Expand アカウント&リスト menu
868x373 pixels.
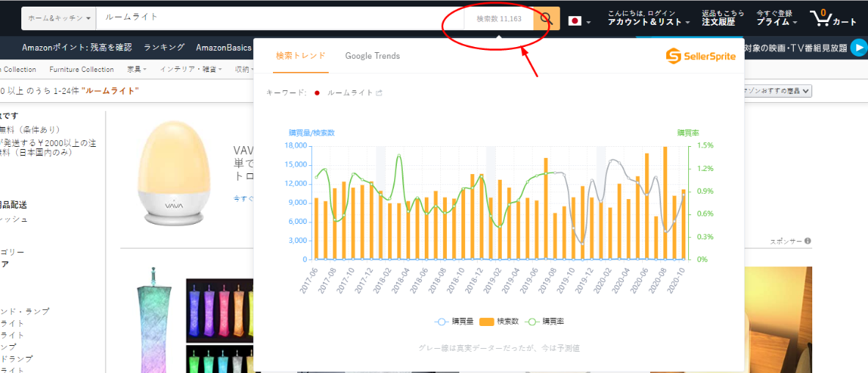coord(649,22)
